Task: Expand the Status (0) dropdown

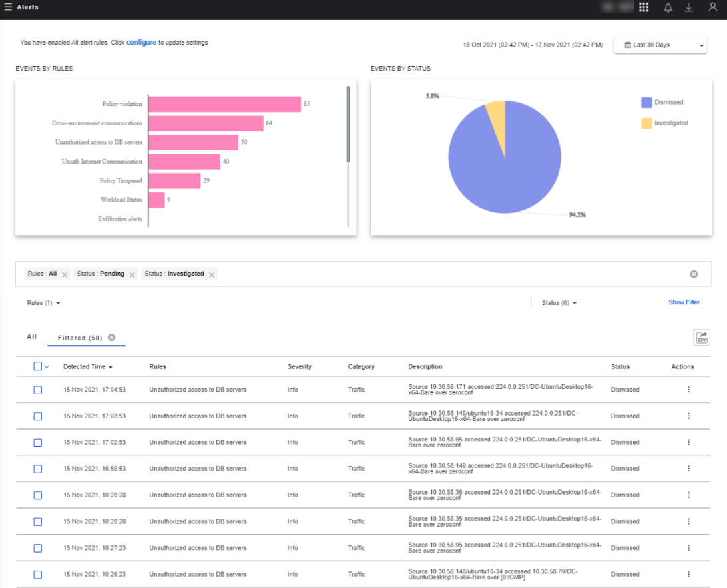Action: 559,303
